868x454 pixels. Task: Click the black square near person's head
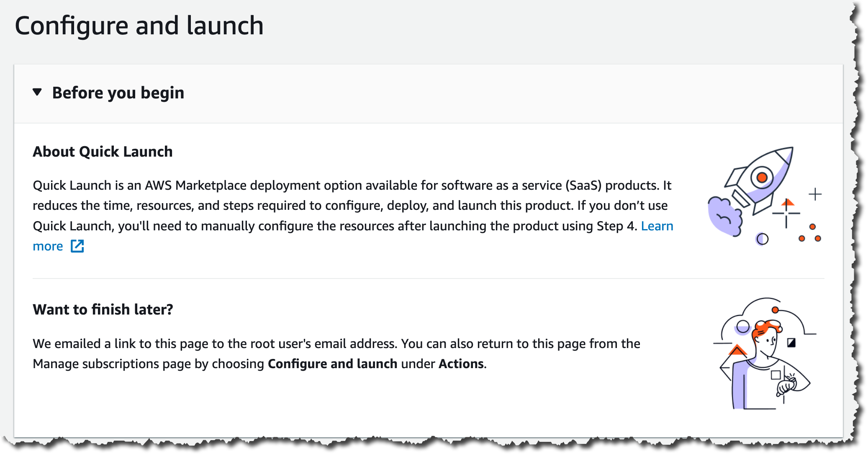[x=791, y=343]
